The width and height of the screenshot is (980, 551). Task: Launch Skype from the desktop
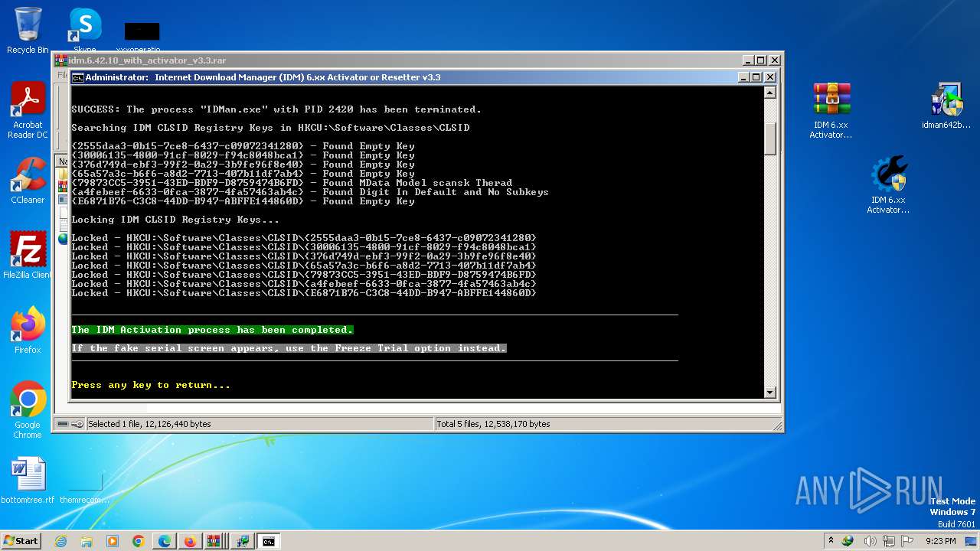tap(85, 29)
